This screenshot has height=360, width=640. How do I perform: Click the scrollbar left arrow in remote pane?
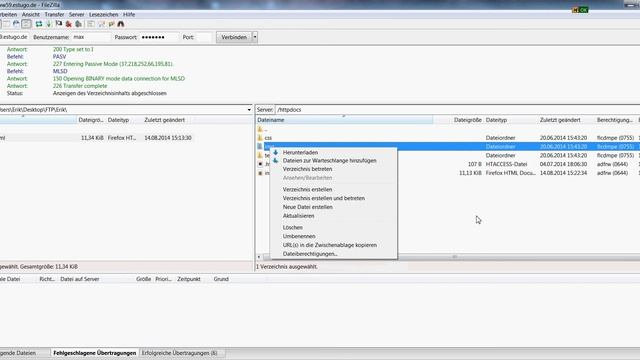259,257
